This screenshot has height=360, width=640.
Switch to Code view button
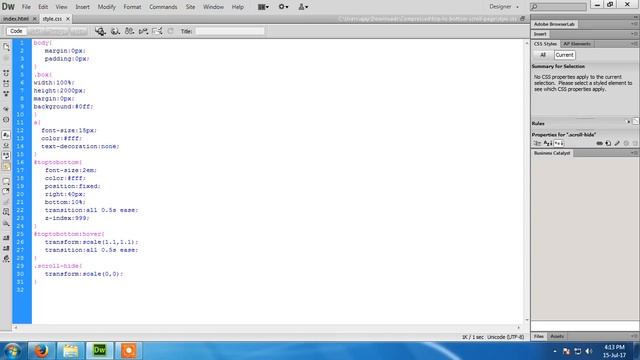16,31
